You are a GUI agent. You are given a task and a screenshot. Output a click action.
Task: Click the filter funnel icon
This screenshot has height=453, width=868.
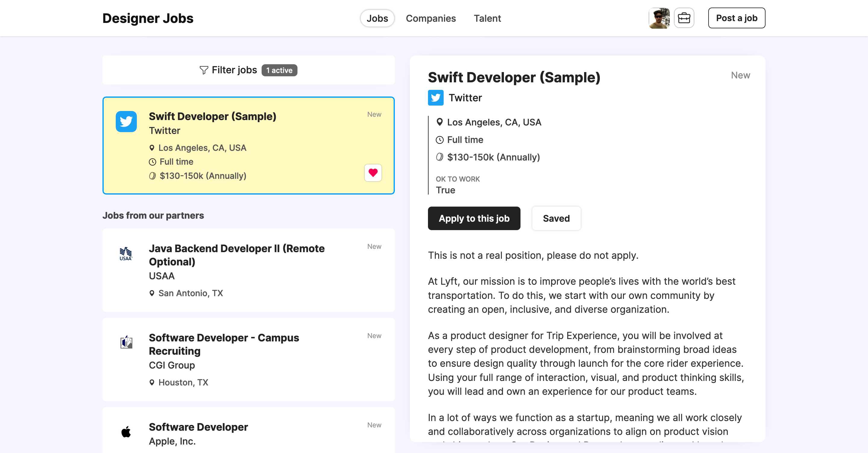pyautogui.click(x=203, y=70)
